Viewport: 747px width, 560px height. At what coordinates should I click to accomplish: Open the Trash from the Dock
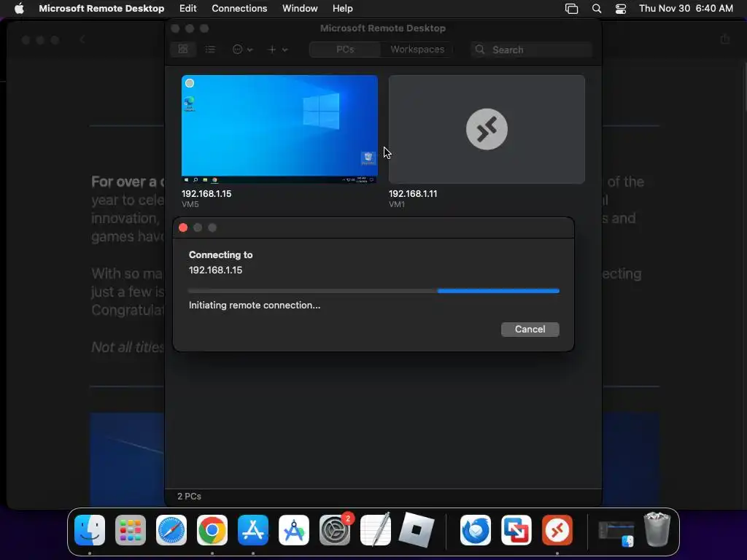(x=657, y=529)
